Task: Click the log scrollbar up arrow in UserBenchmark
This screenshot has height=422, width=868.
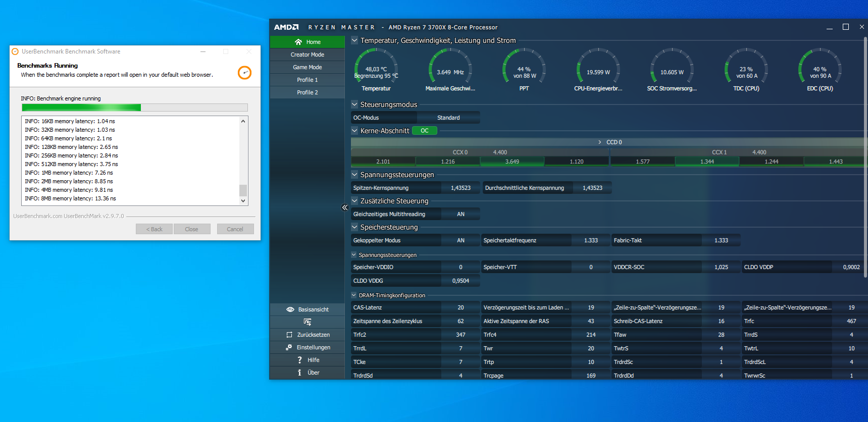Action: (243, 121)
